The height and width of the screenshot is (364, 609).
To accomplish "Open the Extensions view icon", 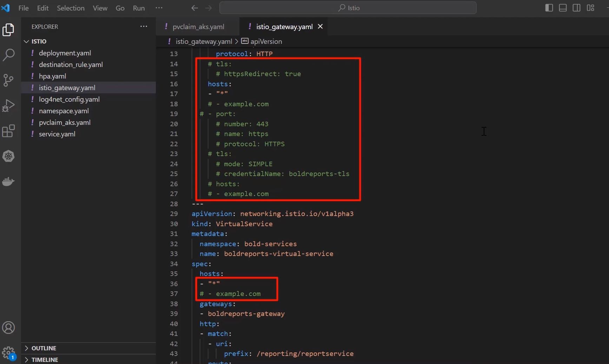I will [8, 131].
